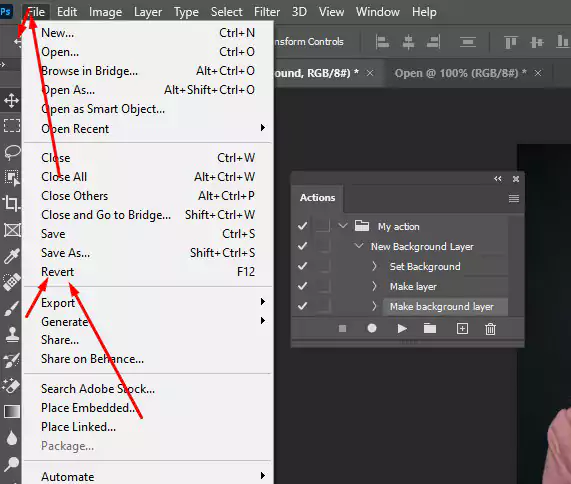The image size is (571, 484).
Task: Select the Object Selection tool
Action: tap(12, 178)
